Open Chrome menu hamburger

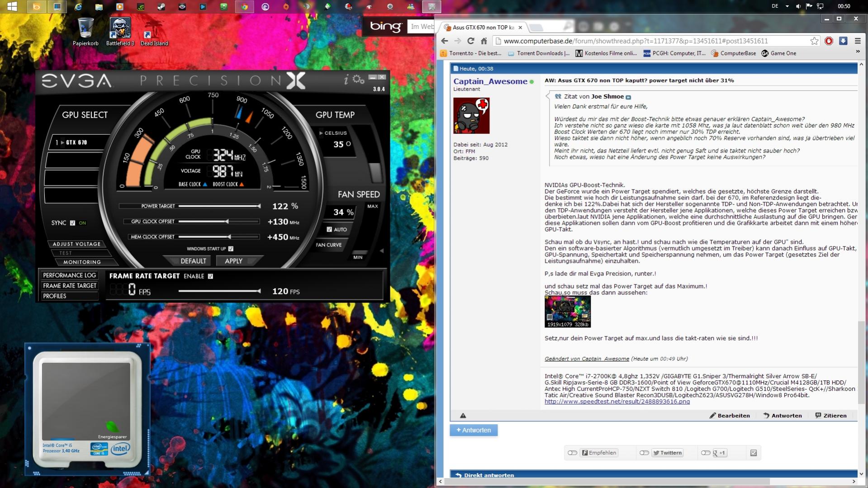coord(858,41)
